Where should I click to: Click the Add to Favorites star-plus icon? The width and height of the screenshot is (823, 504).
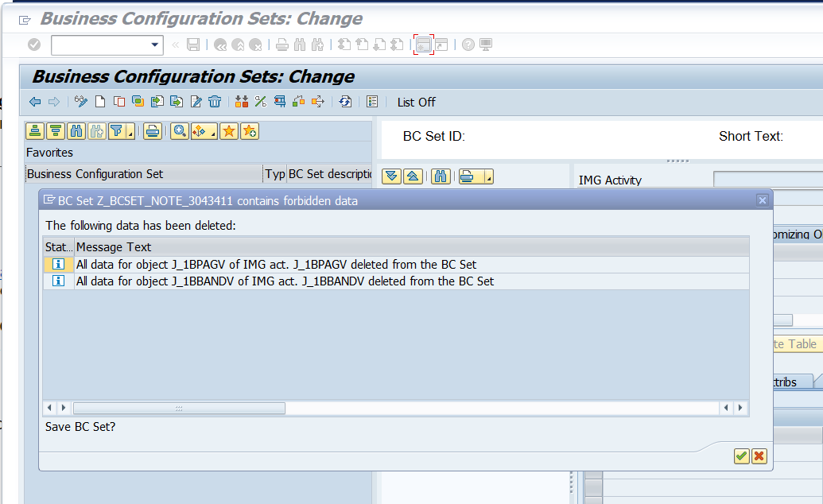[x=250, y=130]
